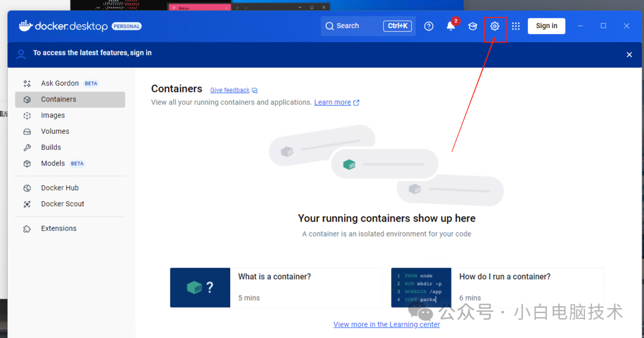Open Ask Gordon from the sidebar
644x338 pixels.
(70, 84)
